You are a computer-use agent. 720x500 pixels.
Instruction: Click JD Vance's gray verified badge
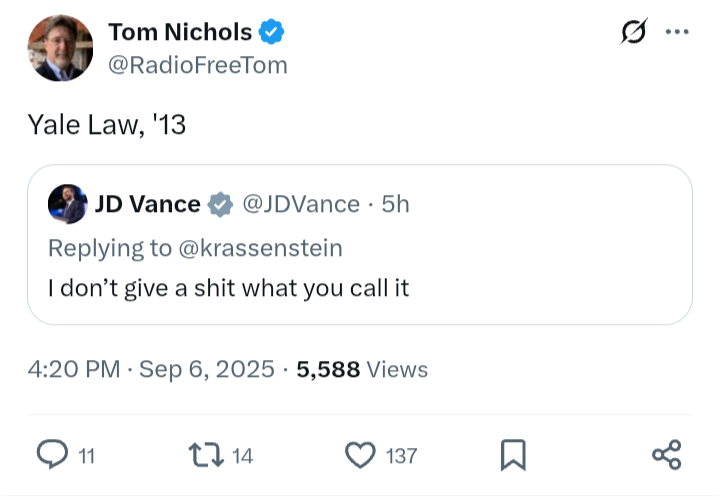click(220, 204)
